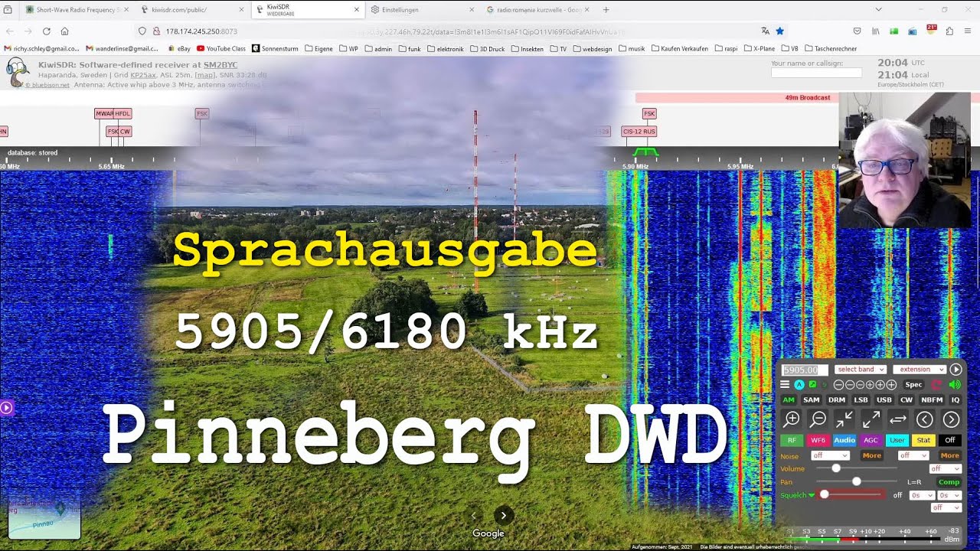
Task: Go to next Street View image arrow
Action: tap(504, 516)
